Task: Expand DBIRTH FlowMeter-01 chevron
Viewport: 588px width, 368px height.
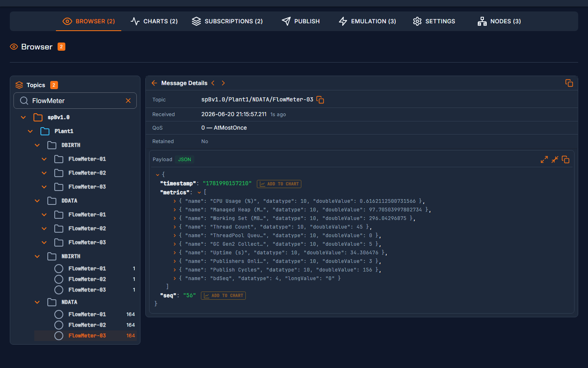Action: tap(44, 159)
